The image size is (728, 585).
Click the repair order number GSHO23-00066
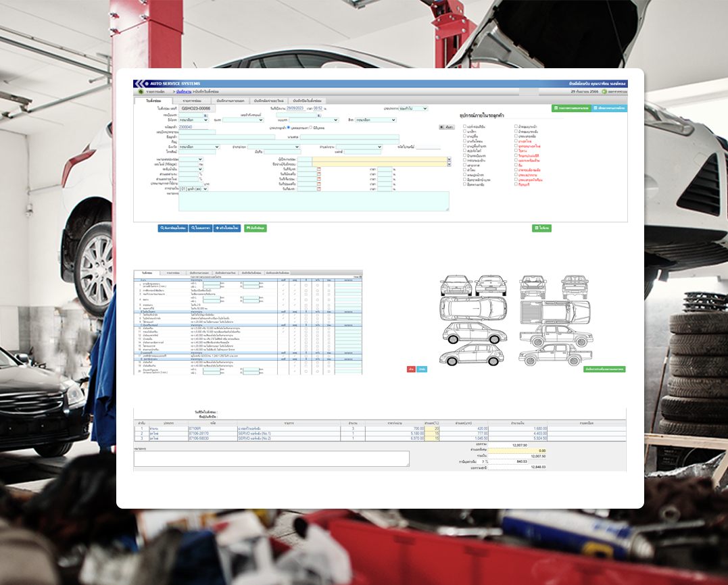pos(195,109)
